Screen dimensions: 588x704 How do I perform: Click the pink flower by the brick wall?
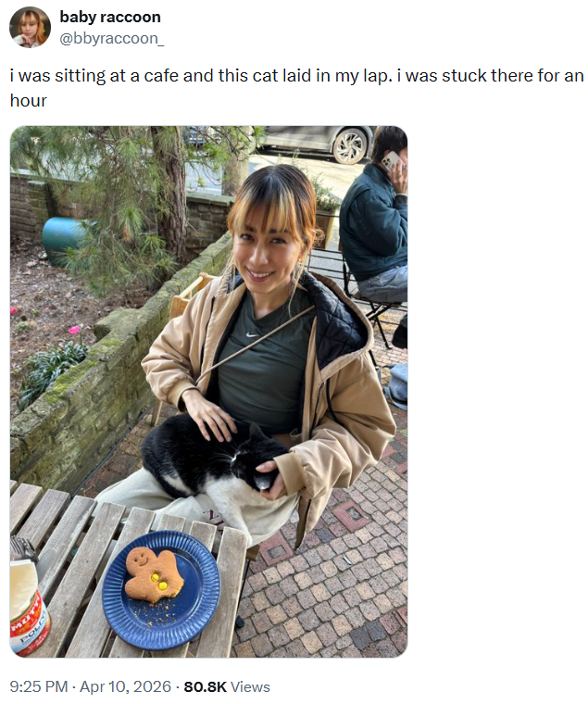(74, 330)
